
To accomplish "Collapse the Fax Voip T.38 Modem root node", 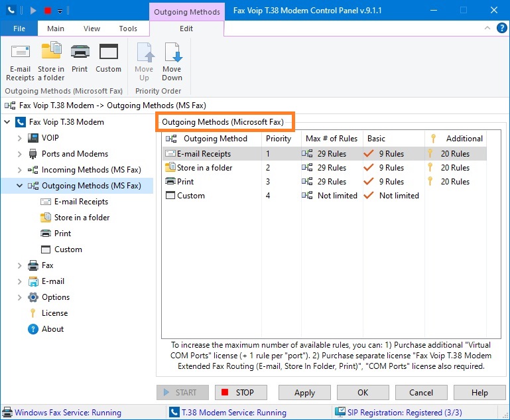I will click(7, 122).
